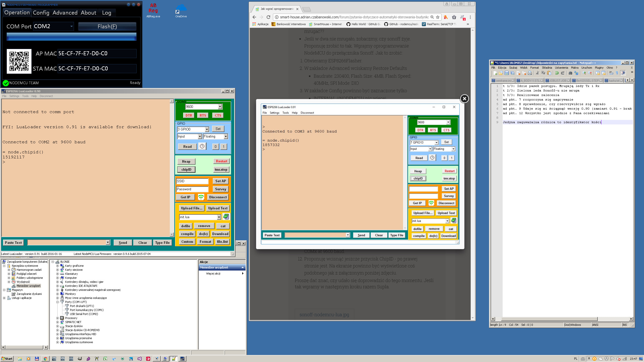Click Paste clipboard icon in Notepad++

(549, 73)
